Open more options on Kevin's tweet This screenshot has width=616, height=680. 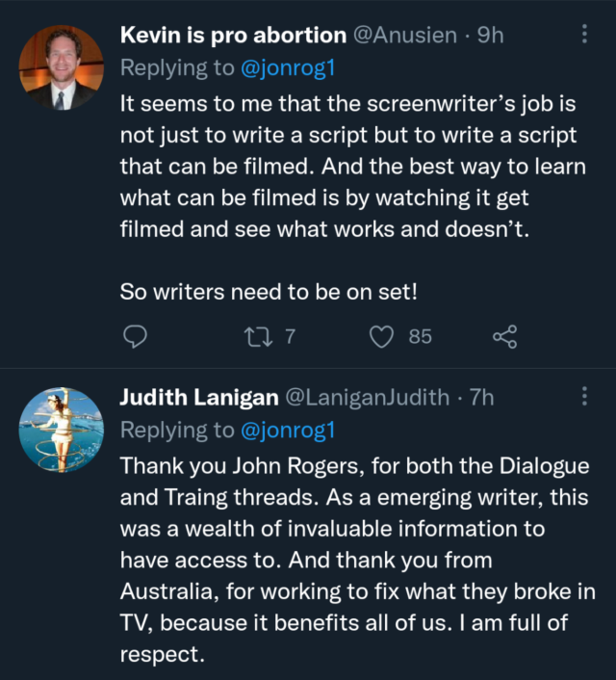(x=584, y=35)
